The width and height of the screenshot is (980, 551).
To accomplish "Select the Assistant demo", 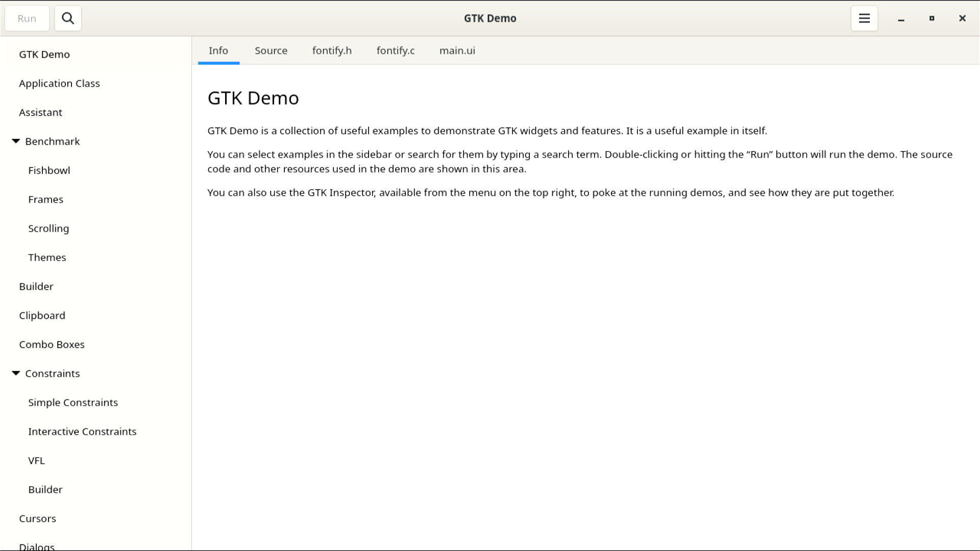I will 96,113.
